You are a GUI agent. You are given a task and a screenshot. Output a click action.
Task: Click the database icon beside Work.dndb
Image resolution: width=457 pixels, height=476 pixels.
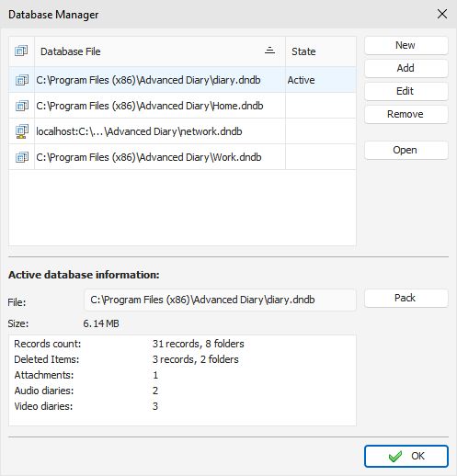pos(22,157)
